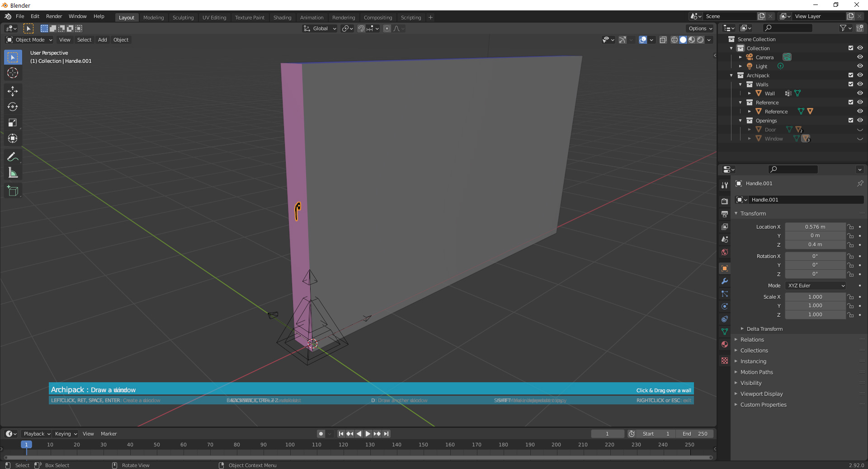The height and width of the screenshot is (469, 868).
Task: Activate the Rotate tool
Action: 13,107
